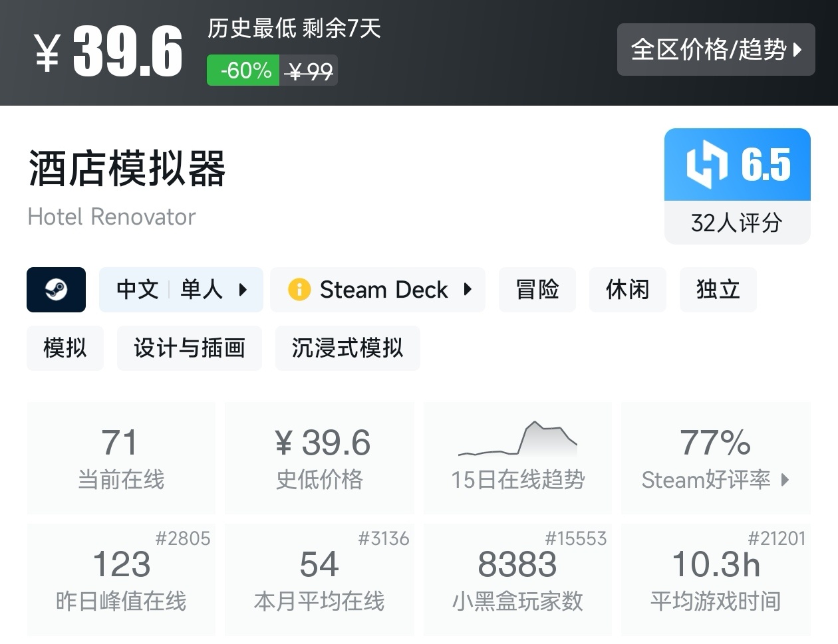
Task: Expand the 中文 单人 language details arrow
Action: click(x=243, y=290)
